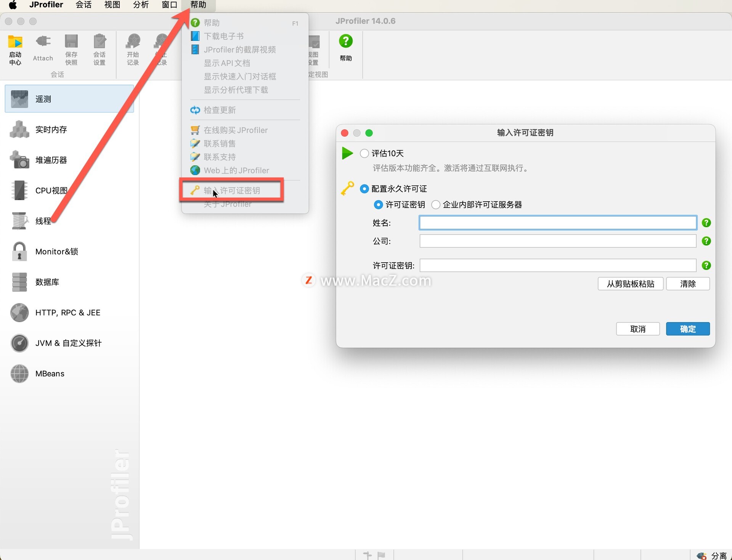This screenshot has height=560, width=732.
Task: Focus the 姓名 input field
Action: click(x=558, y=223)
